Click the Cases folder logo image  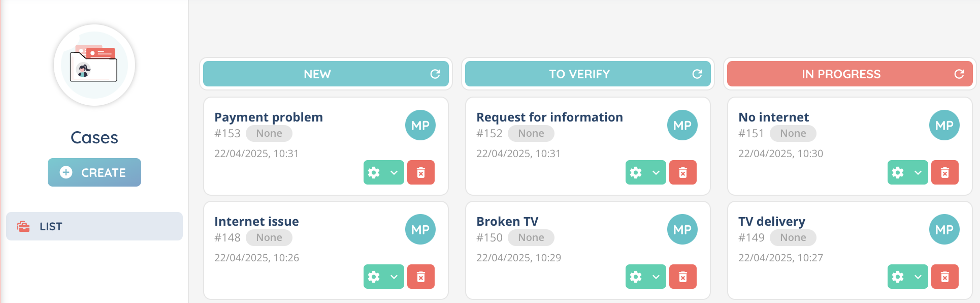point(94,65)
